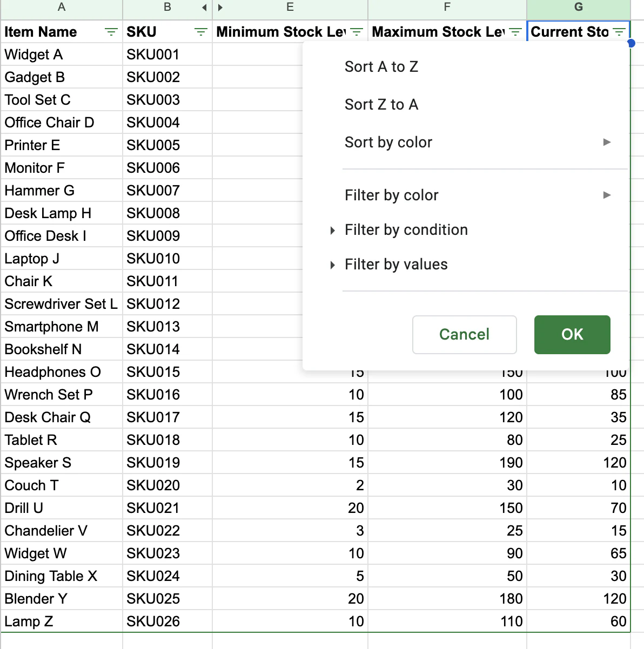This screenshot has width=644, height=649.
Task: Click Maximum Stock Level header cell
Action: pos(447,32)
